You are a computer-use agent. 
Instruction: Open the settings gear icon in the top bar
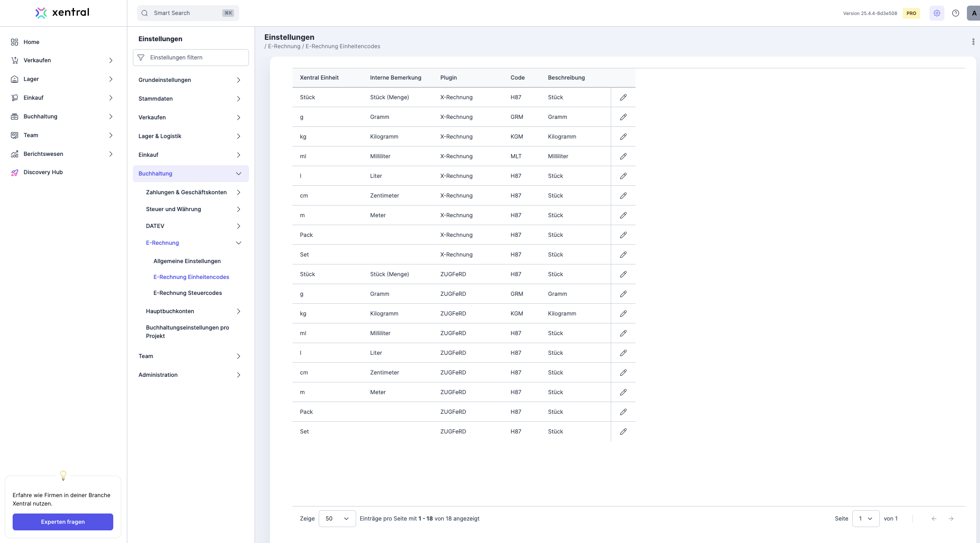pos(936,13)
